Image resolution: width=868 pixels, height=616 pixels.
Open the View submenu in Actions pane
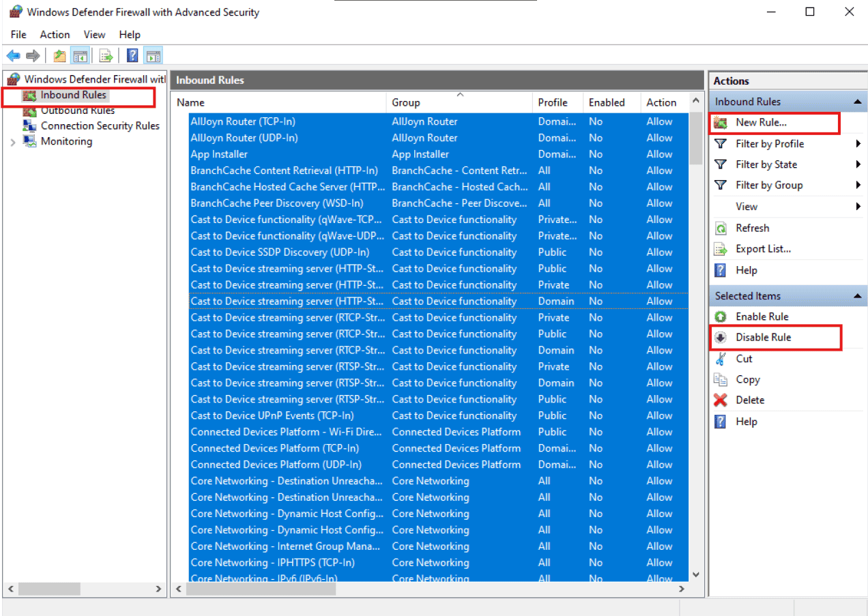[x=747, y=206]
